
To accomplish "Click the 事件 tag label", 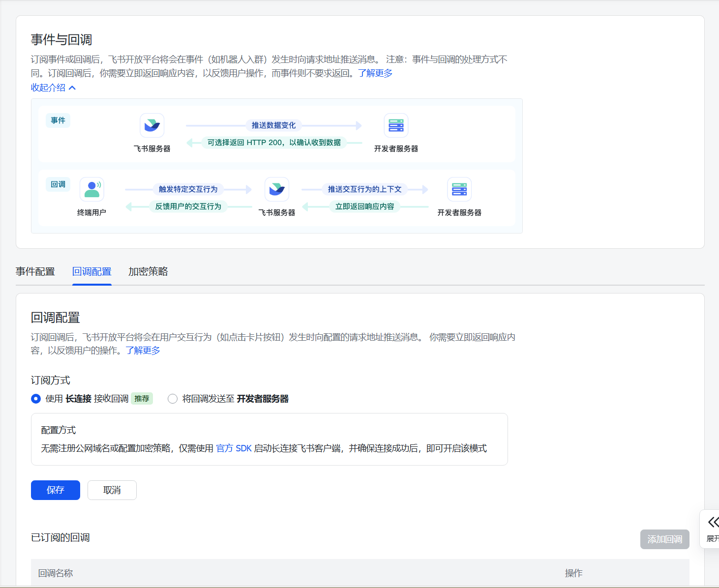I will (x=58, y=120).
